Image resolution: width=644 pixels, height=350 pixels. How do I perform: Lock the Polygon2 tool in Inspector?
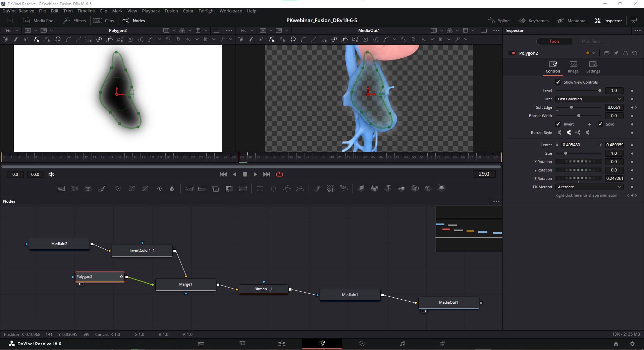pyautogui.click(x=625, y=53)
